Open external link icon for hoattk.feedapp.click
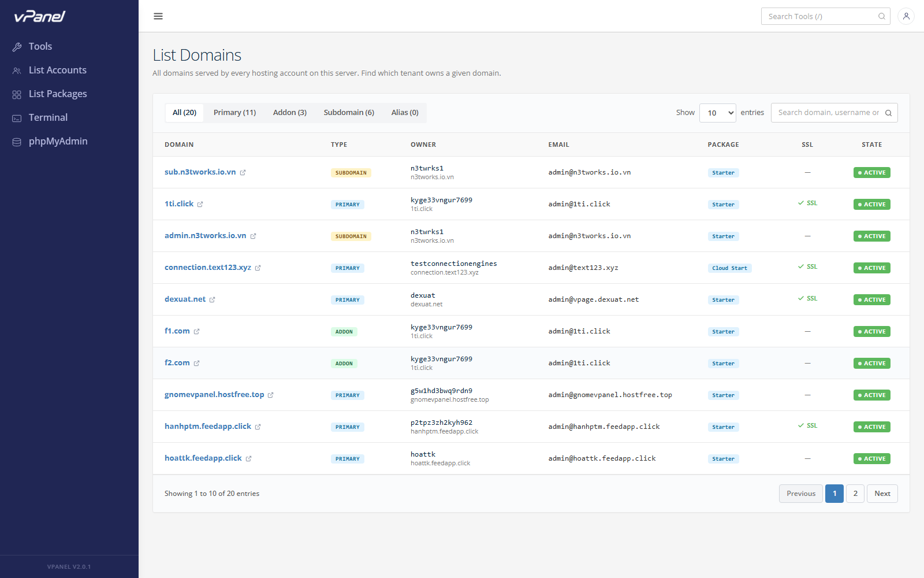 (x=249, y=458)
